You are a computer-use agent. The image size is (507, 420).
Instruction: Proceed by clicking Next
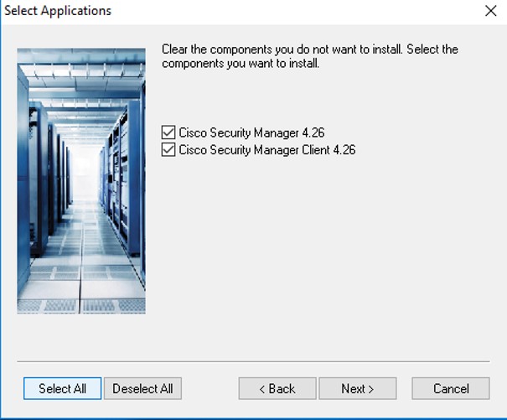pos(358,388)
